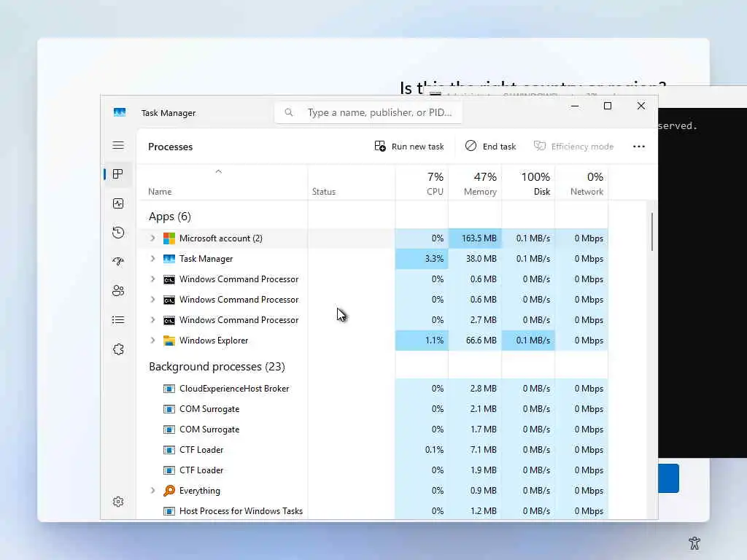Select the Processes page icon in sidebar
The height and width of the screenshot is (560, 747).
click(118, 174)
